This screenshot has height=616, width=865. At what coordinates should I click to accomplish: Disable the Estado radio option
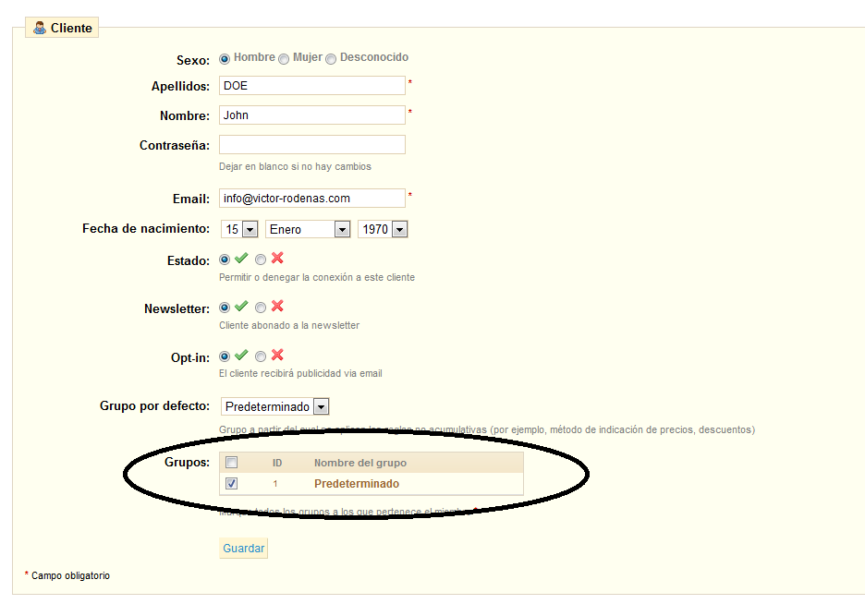click(261, 260)
